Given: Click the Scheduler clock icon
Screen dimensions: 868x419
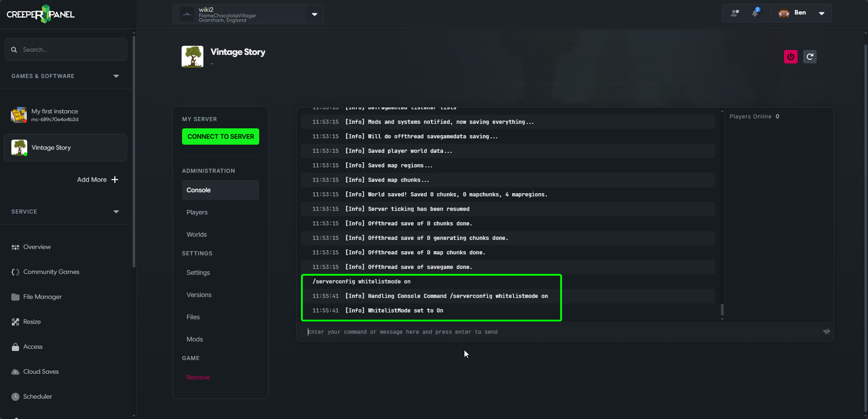Looking at the screenshot, I should (15, 397).
